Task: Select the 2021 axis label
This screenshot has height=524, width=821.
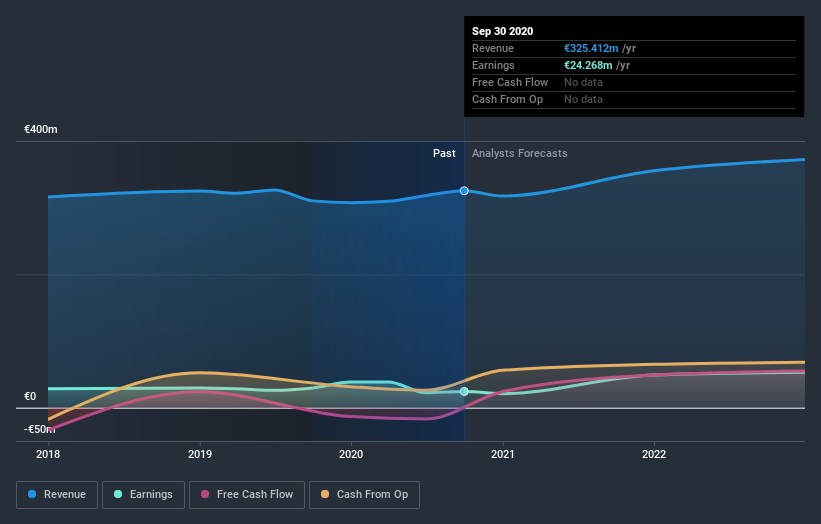Action: [503, 454]
